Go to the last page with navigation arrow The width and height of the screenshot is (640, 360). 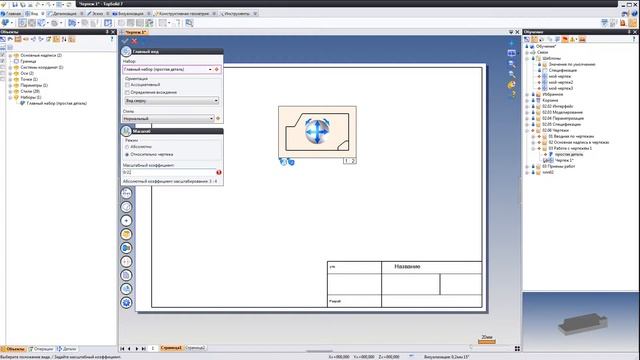point(144,349)
